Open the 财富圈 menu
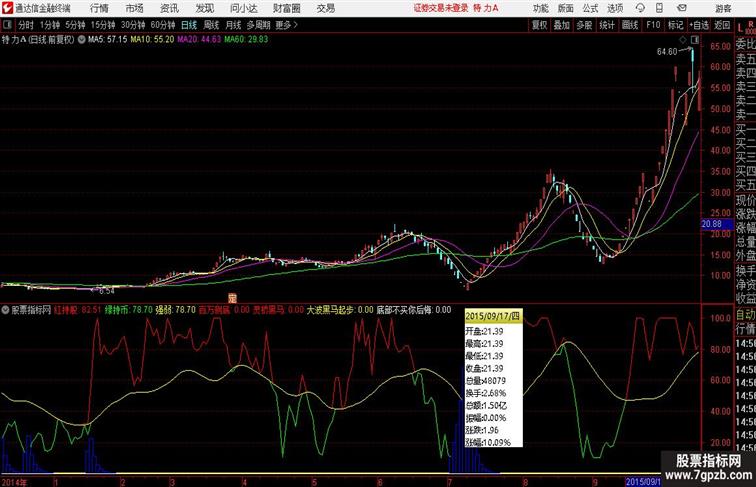 click(287, 8)
